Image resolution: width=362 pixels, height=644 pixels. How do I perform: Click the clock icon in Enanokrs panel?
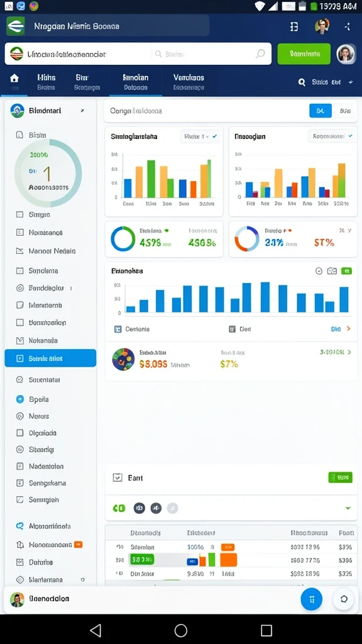coord(319,271)
